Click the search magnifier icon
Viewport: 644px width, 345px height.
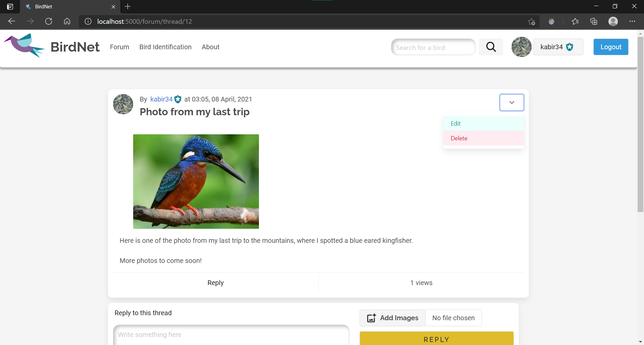[x=491, y=47]
